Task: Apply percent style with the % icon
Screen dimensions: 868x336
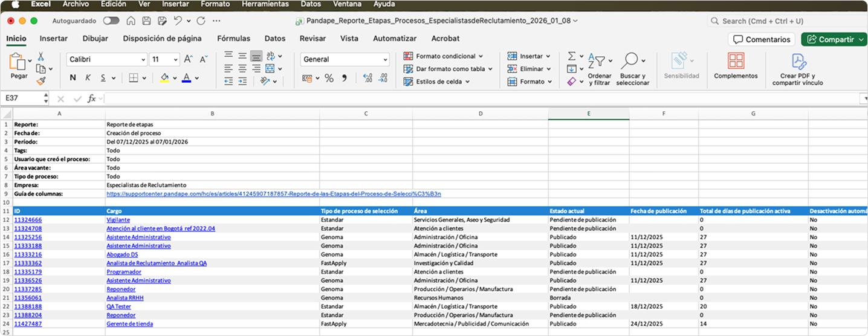Action: pos(329,79)
